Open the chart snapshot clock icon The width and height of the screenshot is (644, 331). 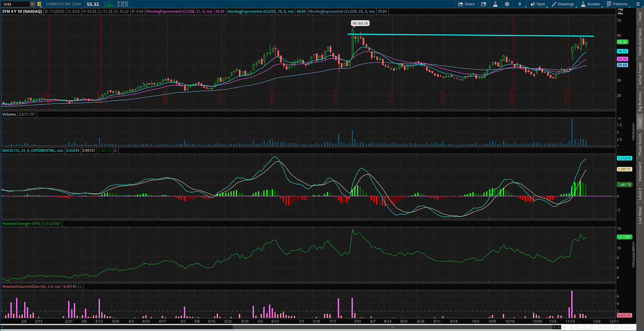click(483, 4)
